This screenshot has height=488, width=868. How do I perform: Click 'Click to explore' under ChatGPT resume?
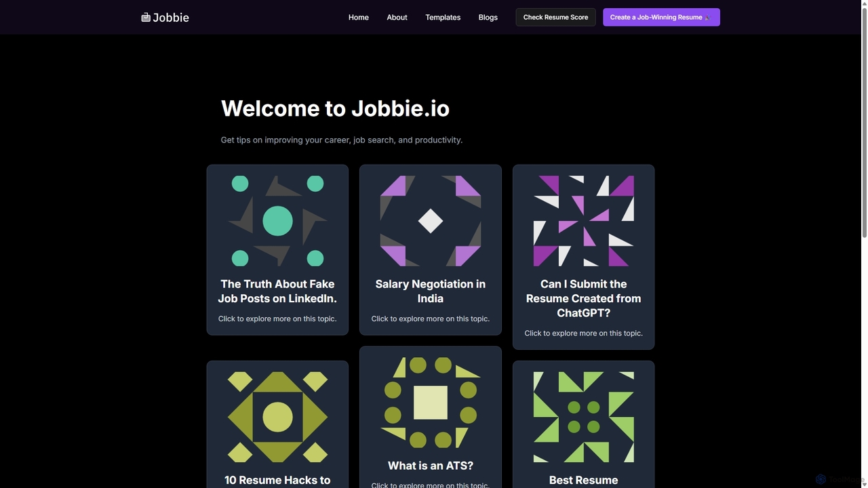tap(584, 333)
